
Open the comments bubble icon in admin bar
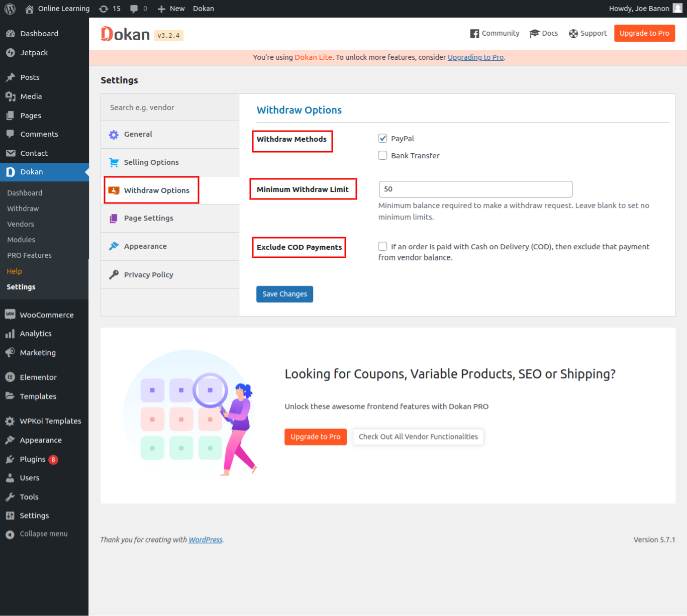[x=134, y=9]
